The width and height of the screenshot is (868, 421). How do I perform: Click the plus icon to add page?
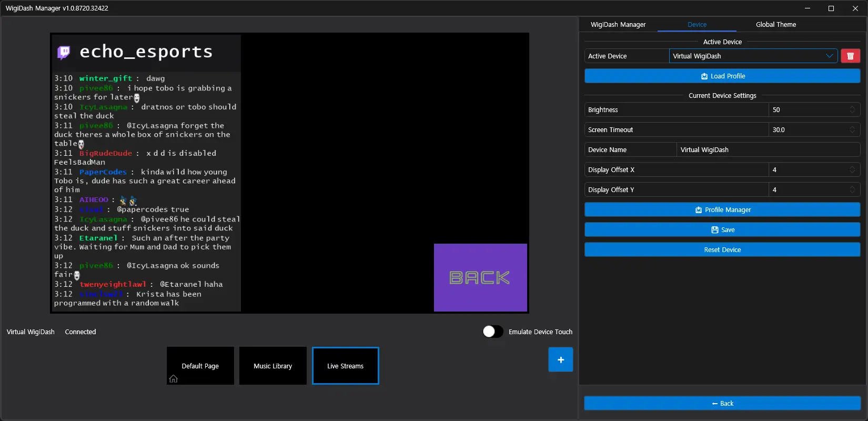tap(560, 359)
